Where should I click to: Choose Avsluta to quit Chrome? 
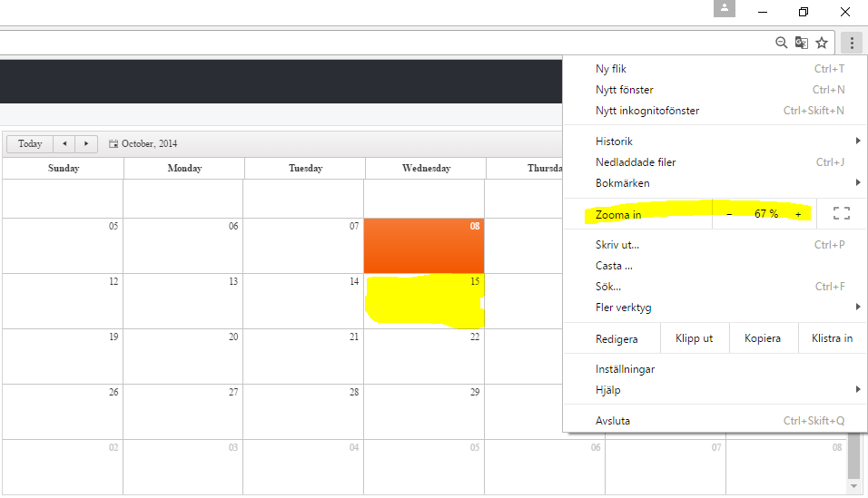pyautogui.click(x=715, y=421)
